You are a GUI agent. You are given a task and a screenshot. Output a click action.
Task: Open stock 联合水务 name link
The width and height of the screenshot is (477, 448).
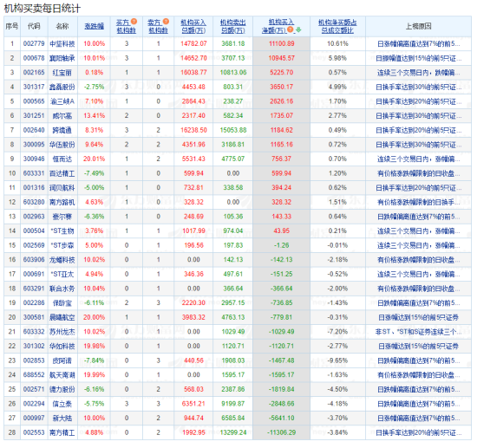coord(62,289)
